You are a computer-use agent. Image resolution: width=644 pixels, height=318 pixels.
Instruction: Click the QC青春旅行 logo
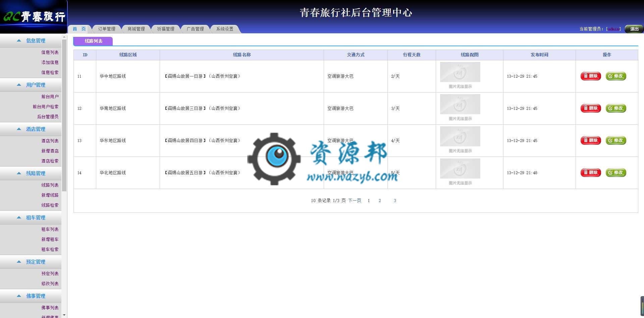pos(34,16)
